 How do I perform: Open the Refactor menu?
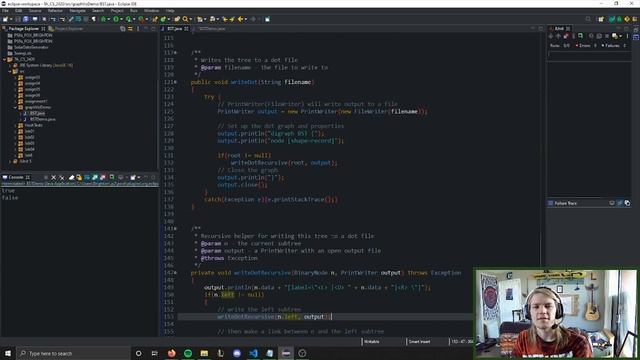tap(55, 11)
